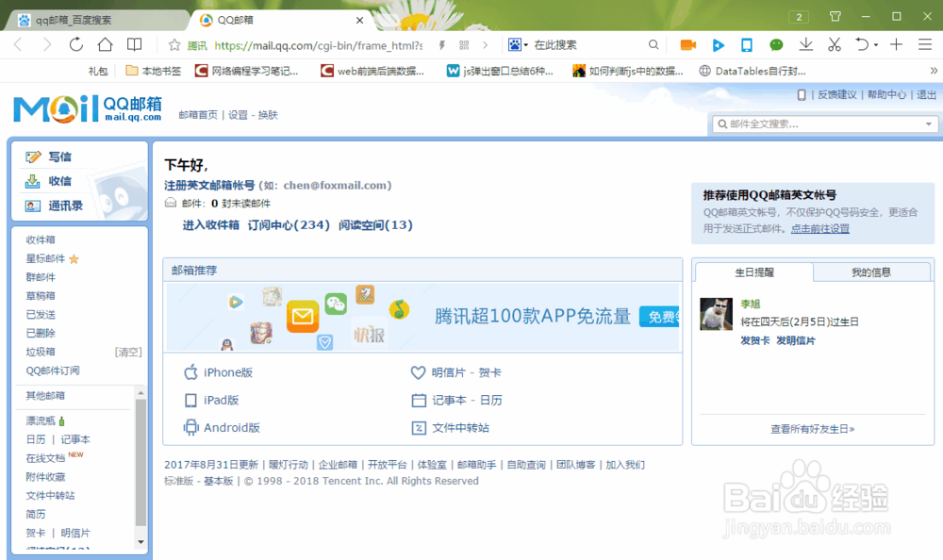Screen dimensions: 943x560
Task: Open the 已发送 sent folder
Action: click(x=41, y=315)
